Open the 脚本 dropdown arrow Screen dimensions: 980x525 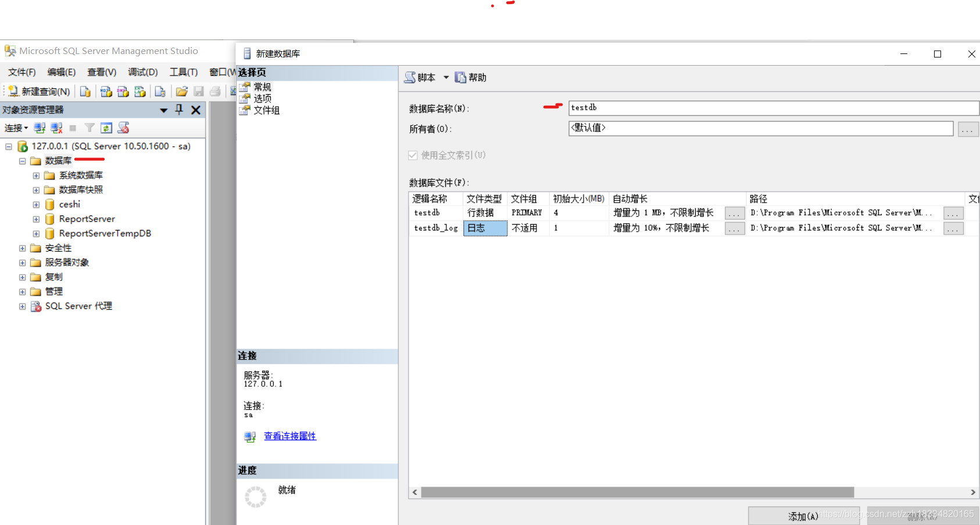446,77
